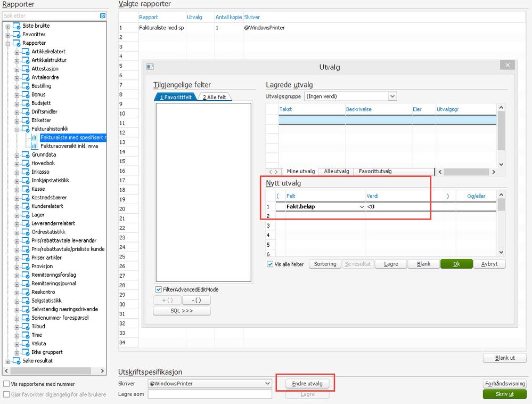The image size is (532, 404).
Task: Click the Grunndata folder icon
Action: coord(26,155)
